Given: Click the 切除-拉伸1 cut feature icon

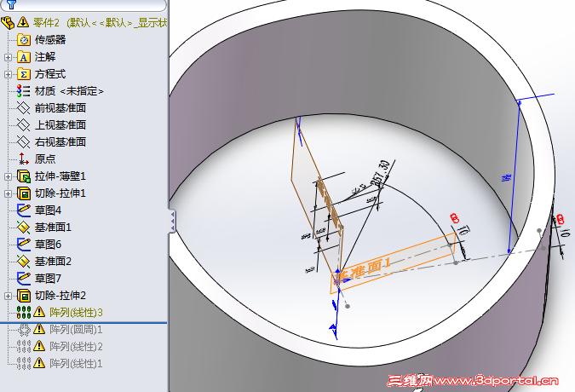Looking at the screenshot, I should click(24, 193).
